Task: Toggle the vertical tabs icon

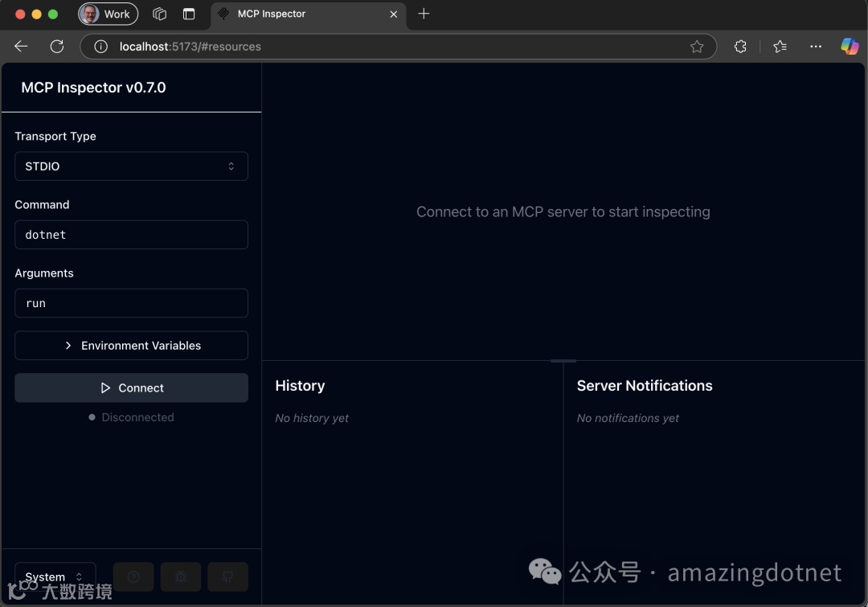Action: pyautogui.click(x=189, y=14)
